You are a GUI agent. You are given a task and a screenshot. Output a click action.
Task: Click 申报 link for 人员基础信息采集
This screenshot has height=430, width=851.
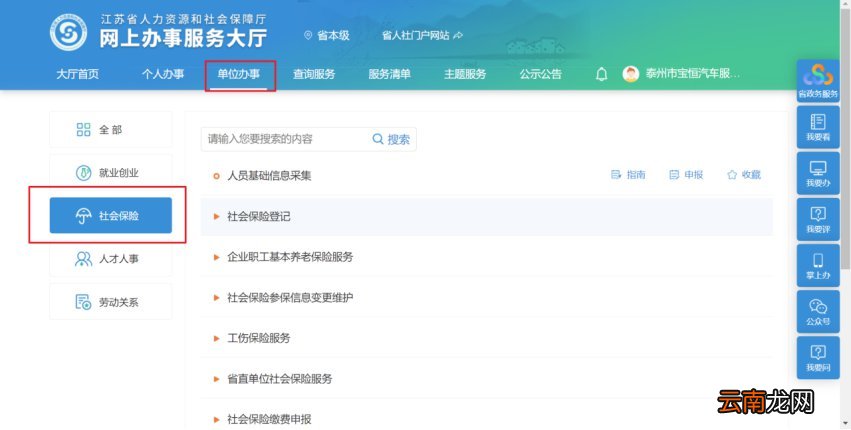(x=694, y=175)
